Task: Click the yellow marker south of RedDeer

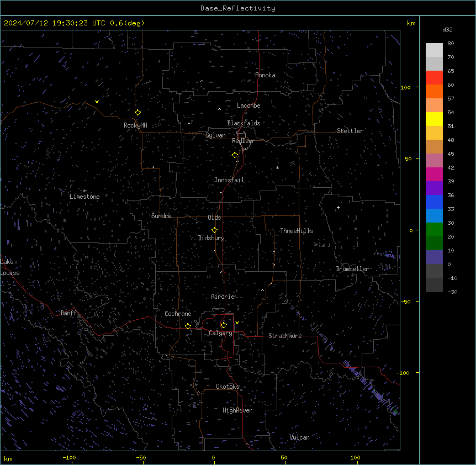Action: [x=235, y=155]
